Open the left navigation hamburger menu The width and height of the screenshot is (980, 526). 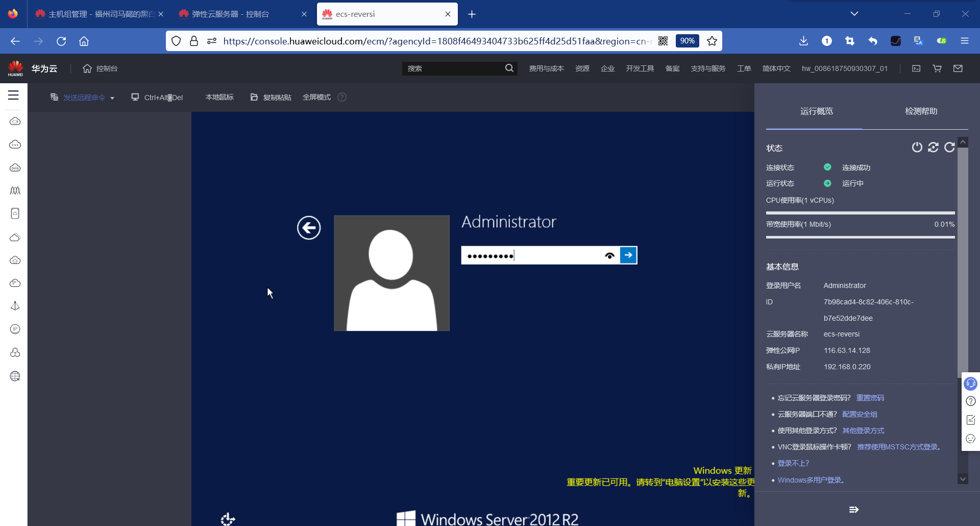pyautogui.click(x=13, y=95)
